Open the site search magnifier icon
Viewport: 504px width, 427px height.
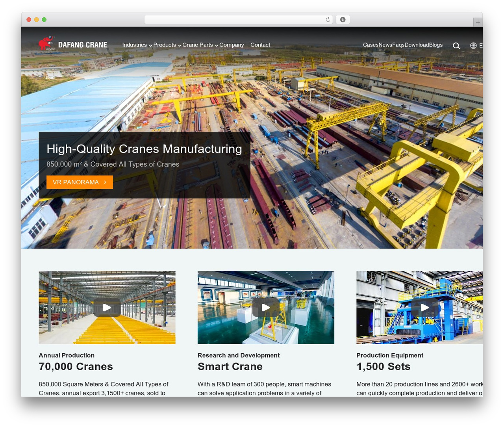coord(456,46)
